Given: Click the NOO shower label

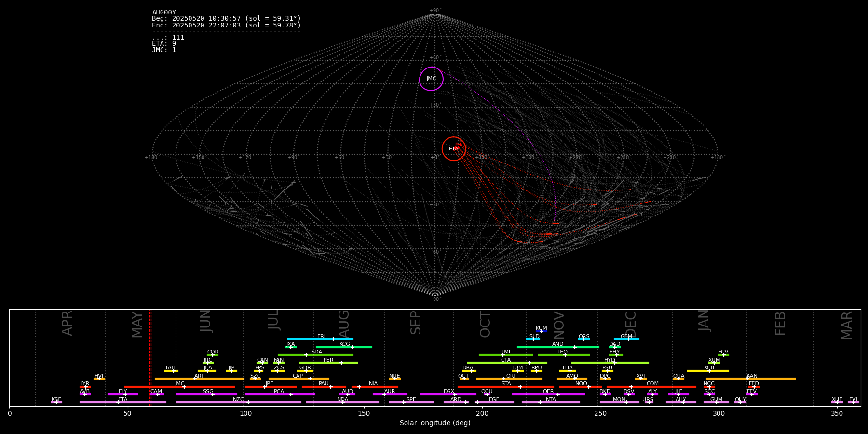Looking at the screenshot, I should point(582,384).
